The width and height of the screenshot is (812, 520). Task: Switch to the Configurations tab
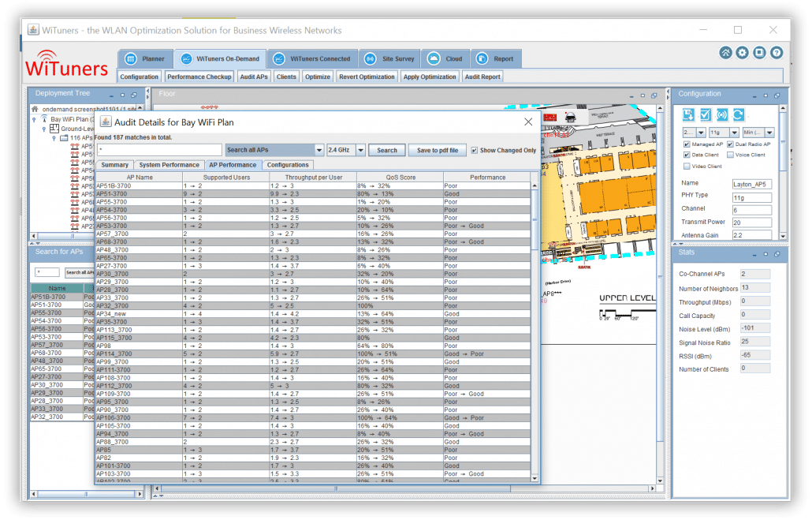tap(288, 165)
